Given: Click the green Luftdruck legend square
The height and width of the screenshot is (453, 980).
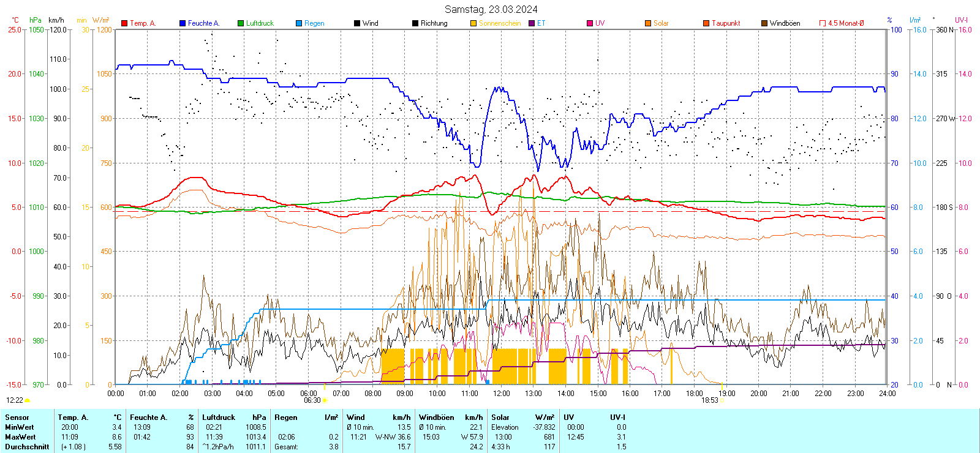Looking at the screenshot, I should pyautogui.click(x=241, y=23).
